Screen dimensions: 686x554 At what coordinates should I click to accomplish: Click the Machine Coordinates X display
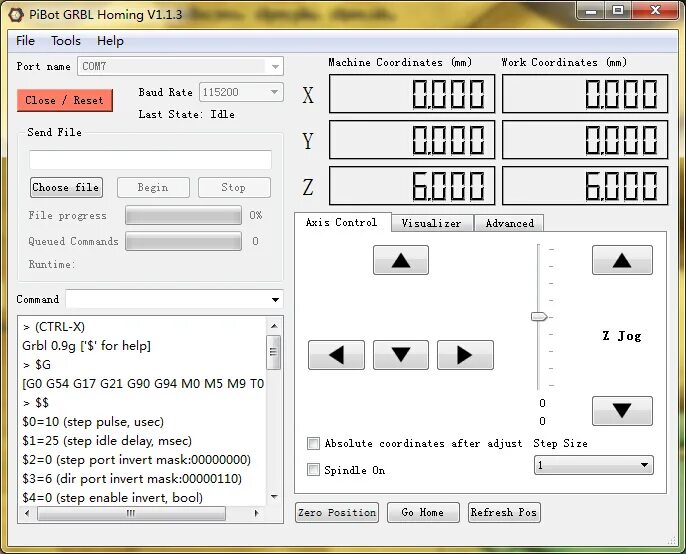[x=412, y=94]
